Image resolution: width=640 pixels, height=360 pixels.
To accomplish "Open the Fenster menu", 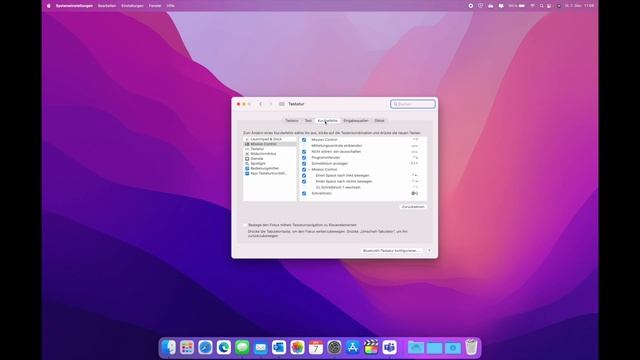I will [x=155, y=6].
